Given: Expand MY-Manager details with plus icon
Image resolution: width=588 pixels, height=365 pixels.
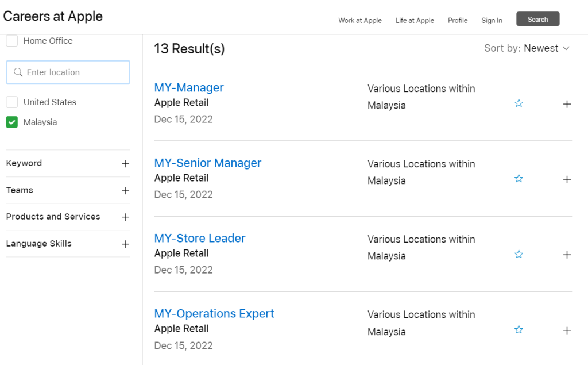Looking at the screenshot, I should click(x=567, y=104).
